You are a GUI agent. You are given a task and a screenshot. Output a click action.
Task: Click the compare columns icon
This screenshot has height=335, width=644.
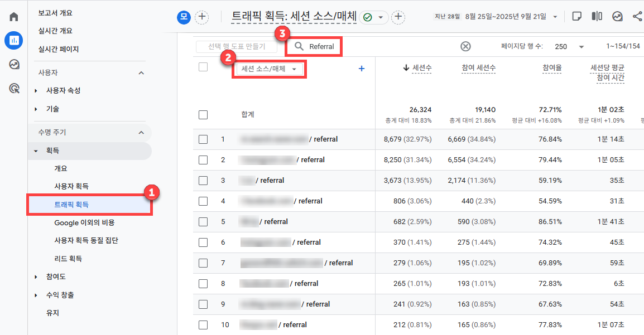pyautogui.click(x=597, y=16)
